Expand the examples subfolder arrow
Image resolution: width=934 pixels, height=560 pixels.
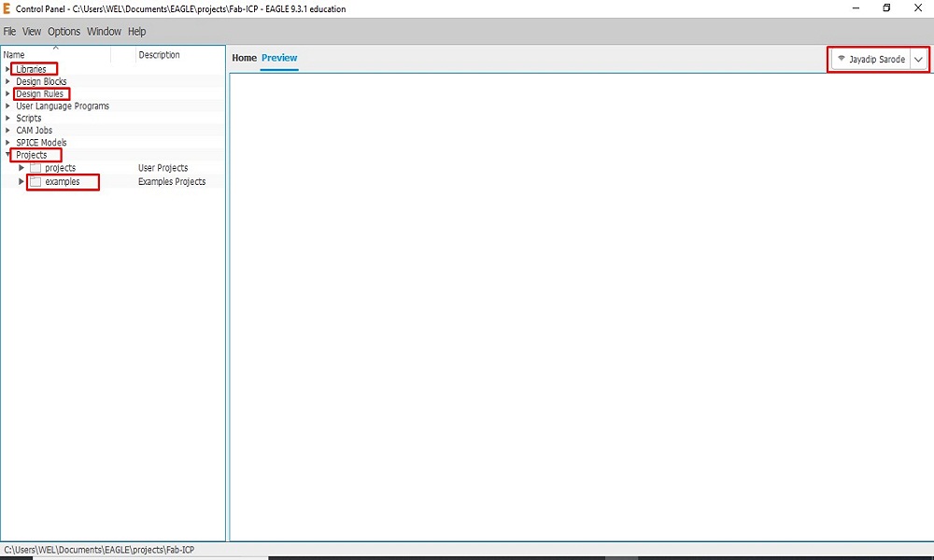[21, 181]
